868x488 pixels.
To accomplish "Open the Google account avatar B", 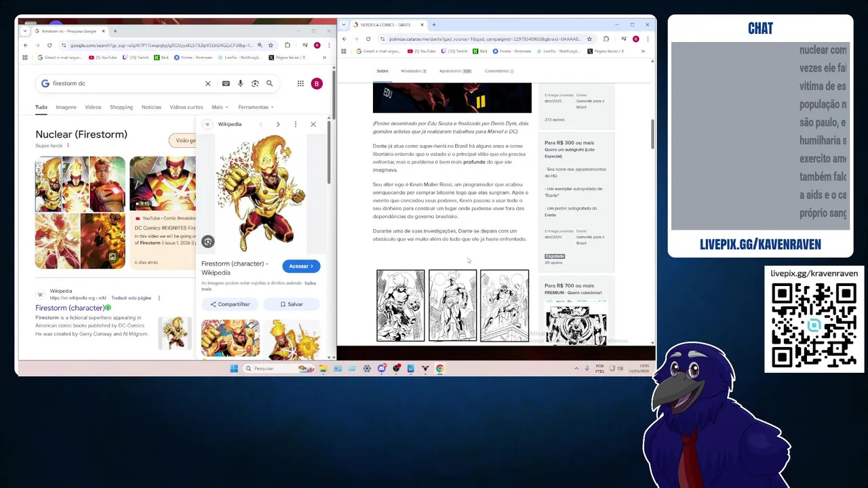I will [x=317, y=83].
